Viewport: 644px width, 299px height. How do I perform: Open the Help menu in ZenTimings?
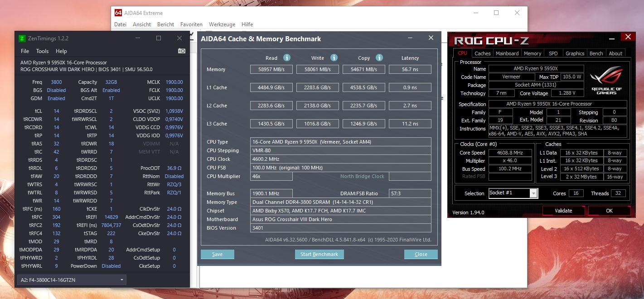[x=61, y=51]
